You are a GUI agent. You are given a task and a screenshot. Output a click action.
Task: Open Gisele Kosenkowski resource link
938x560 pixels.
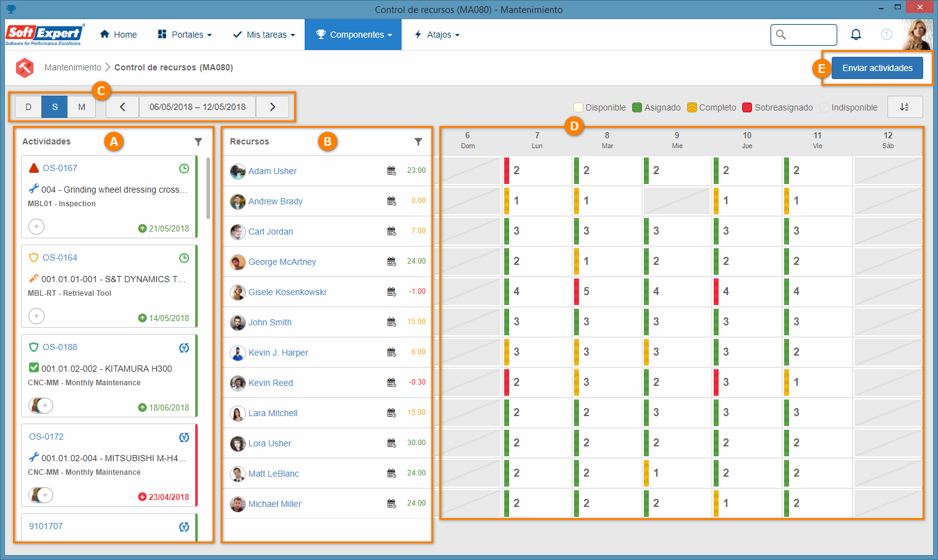[287, 292]
